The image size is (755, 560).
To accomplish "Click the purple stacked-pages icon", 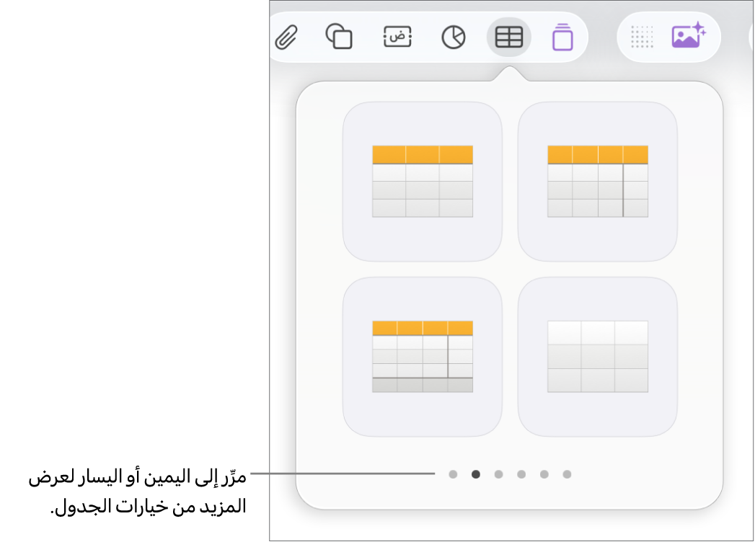I will tap(562, 37).
